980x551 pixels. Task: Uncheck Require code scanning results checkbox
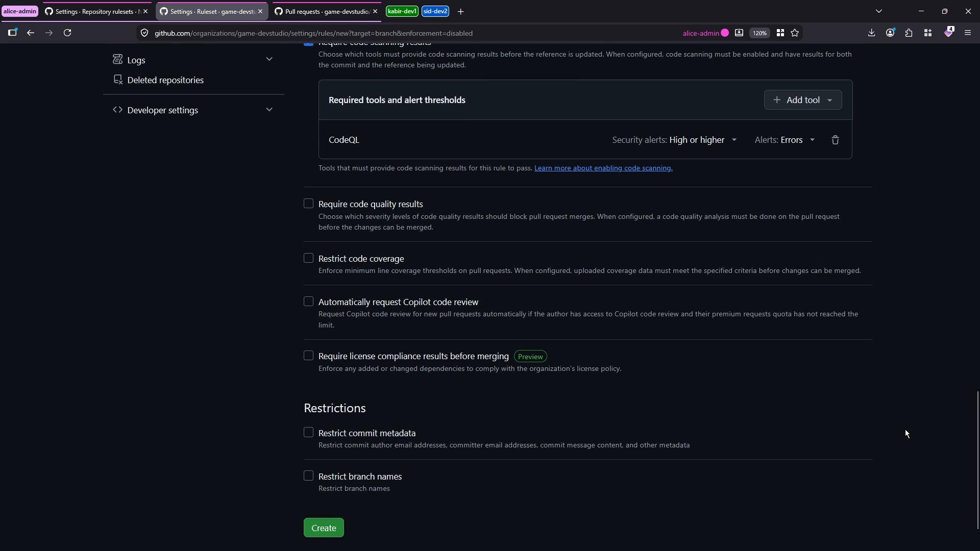[308, 44]
